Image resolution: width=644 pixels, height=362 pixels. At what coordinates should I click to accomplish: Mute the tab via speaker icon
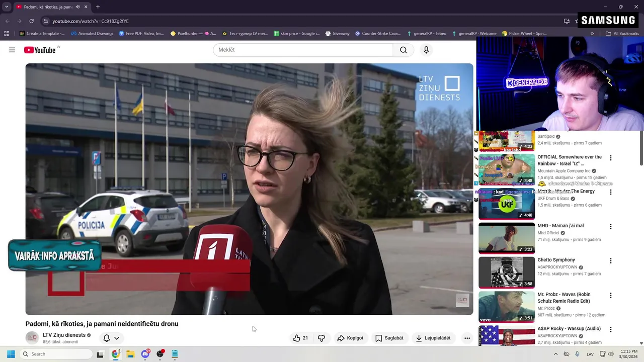click(x=77, y=7)
